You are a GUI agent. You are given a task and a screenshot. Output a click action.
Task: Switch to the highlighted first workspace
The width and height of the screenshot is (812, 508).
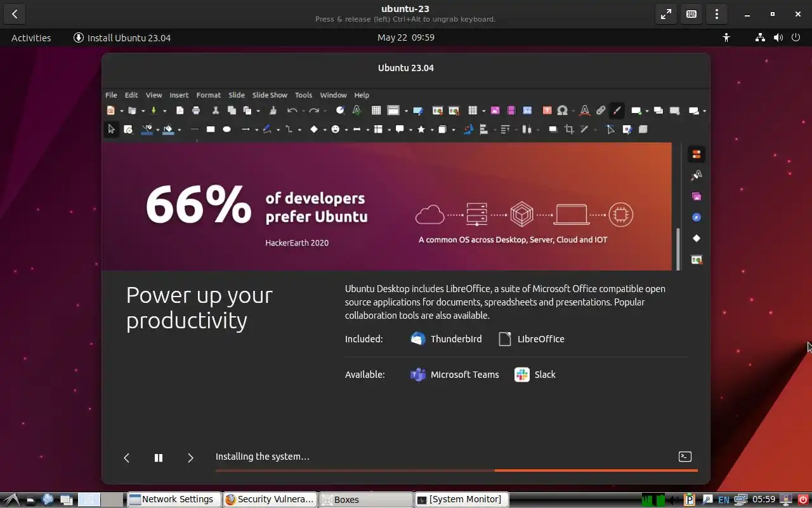(x=89, y=500)
